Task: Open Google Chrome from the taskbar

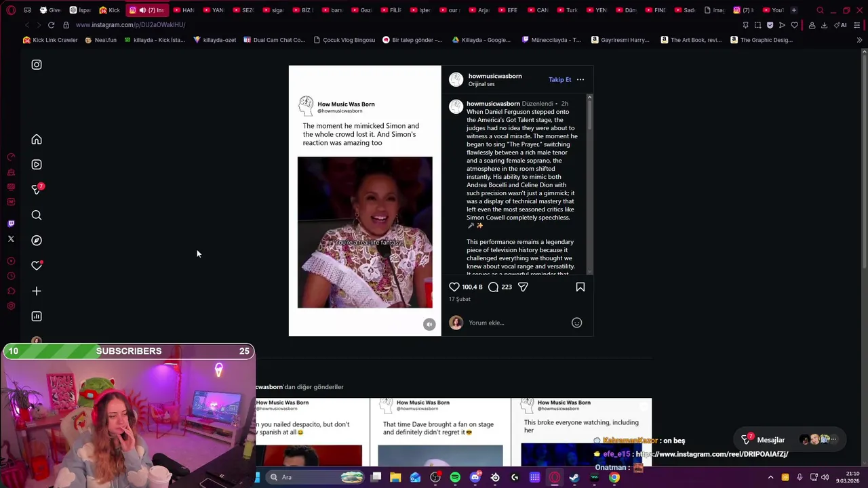Action: 614,478
